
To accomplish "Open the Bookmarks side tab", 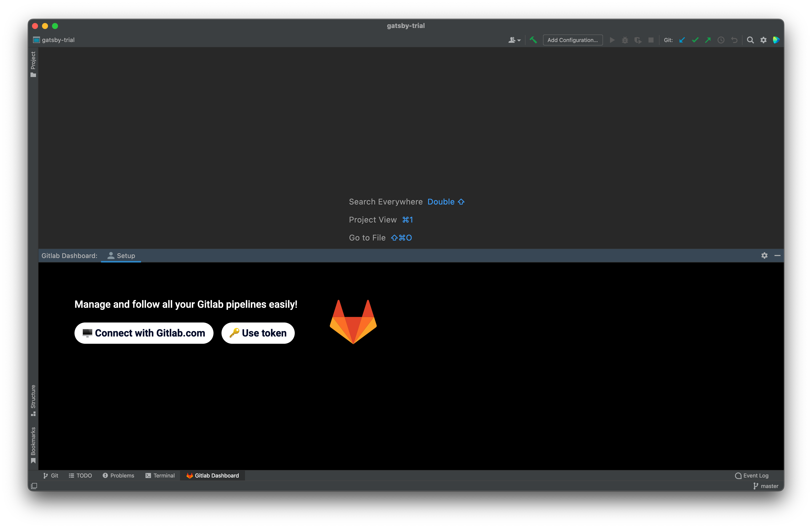I will click(x=33, y=445).
